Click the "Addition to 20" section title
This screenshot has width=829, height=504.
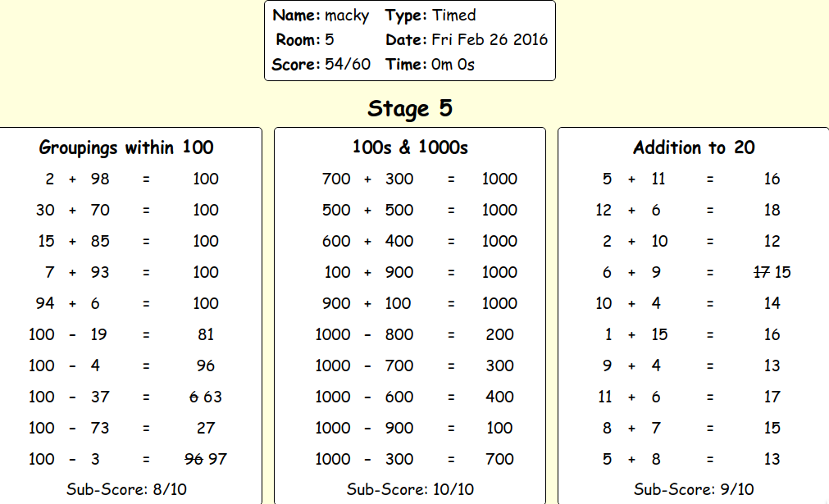tap(695, 148)
